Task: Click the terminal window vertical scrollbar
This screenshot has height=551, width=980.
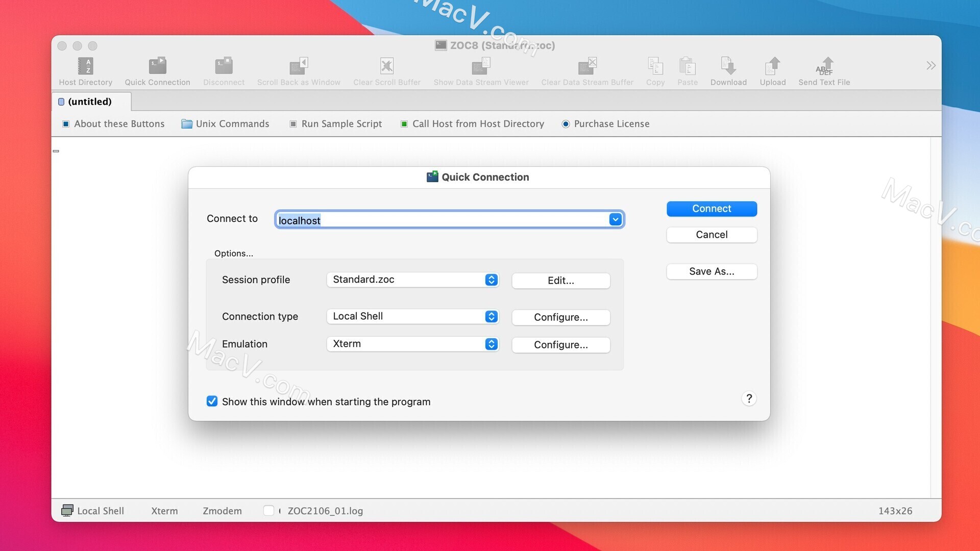Action: point(936,317)
